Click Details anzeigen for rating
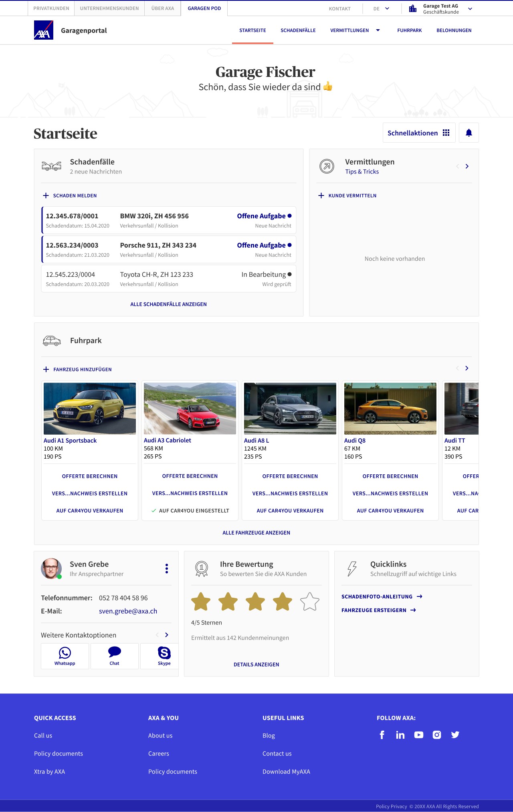The image size is (513, 812). pos(256,665)
